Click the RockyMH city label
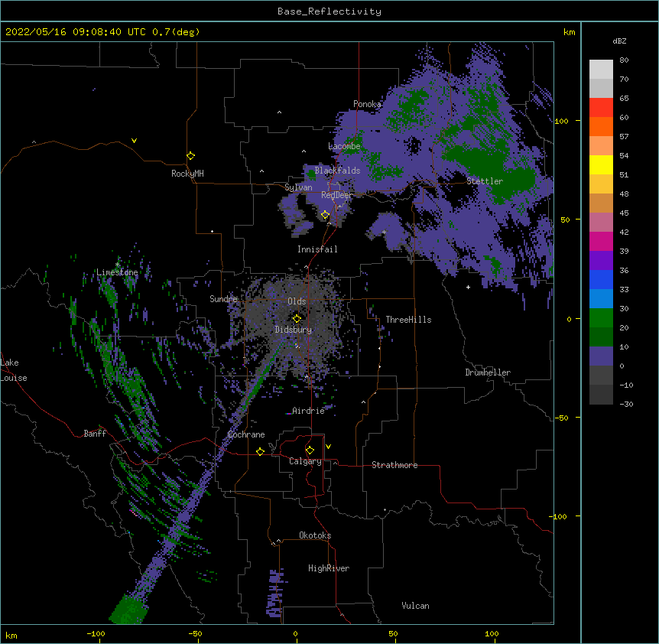This screenshot has width=659, height=644. pos(187,174)
